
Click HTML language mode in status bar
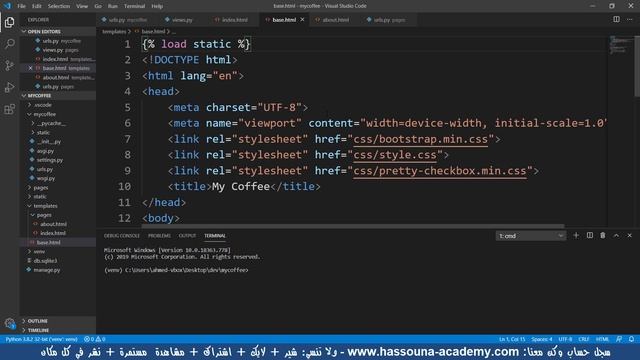(602, 339)
